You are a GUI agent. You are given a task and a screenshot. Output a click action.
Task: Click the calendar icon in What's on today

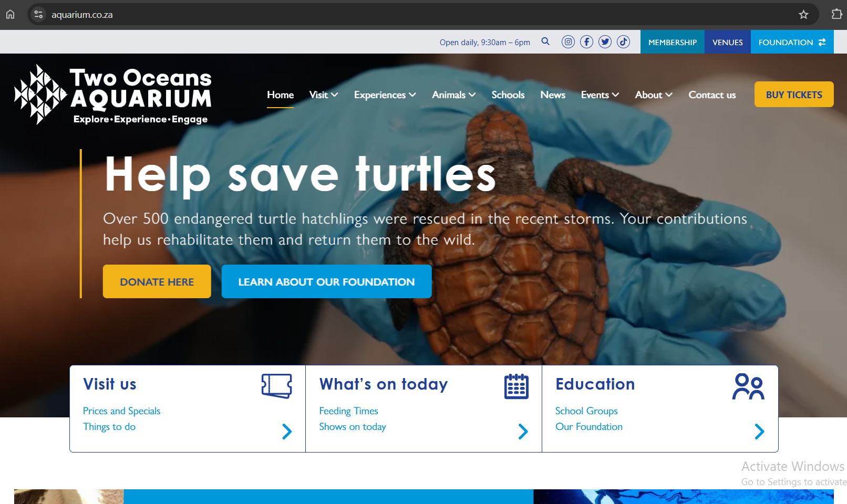coord(517,386)
